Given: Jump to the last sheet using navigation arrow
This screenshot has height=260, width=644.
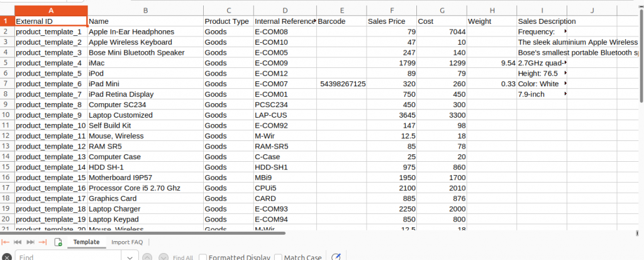Looking at the screenshot, I should 43,242.
